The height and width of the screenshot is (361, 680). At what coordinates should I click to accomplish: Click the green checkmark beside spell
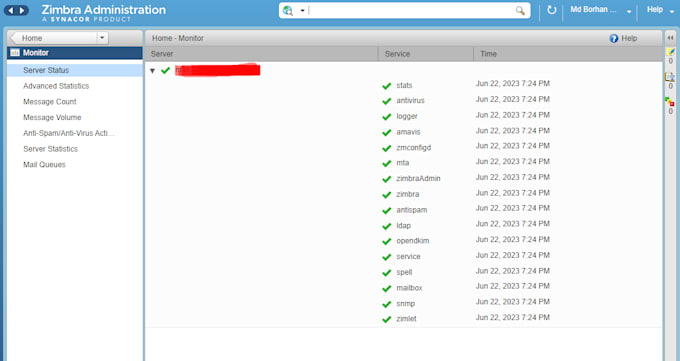pyautogui.click(x=386, y=272)
